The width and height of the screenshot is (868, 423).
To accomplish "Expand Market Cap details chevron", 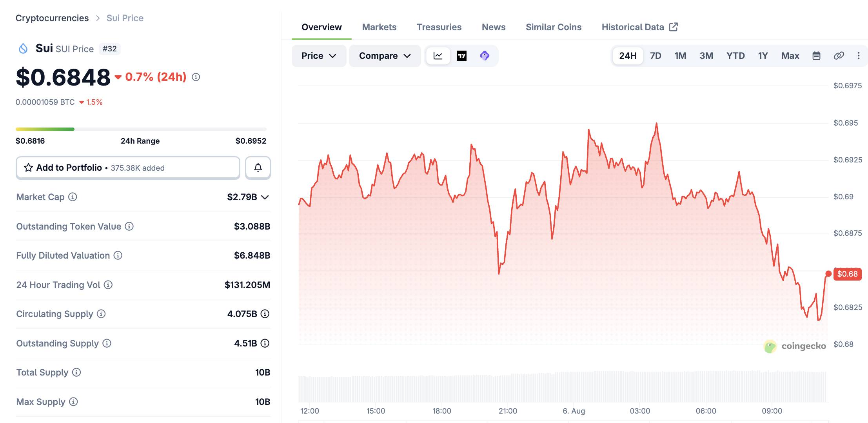I will tap(265, 197).
